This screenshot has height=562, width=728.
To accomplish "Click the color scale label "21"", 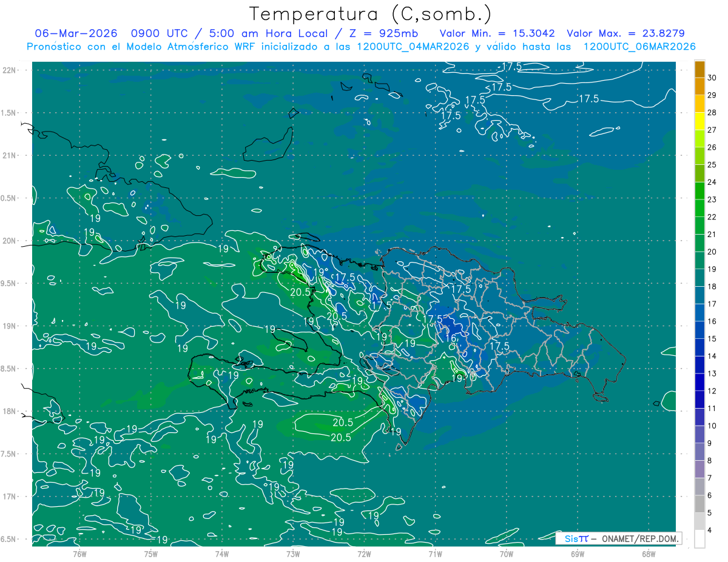I will click(712, 235).
